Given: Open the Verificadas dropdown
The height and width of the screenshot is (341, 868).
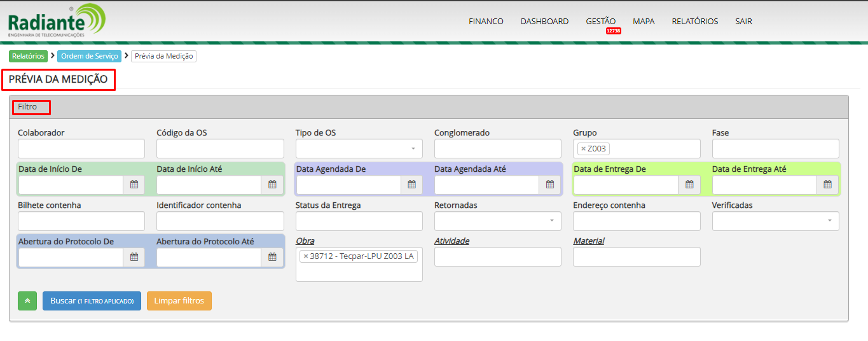Looking at the screenshot, I should 775,221.
